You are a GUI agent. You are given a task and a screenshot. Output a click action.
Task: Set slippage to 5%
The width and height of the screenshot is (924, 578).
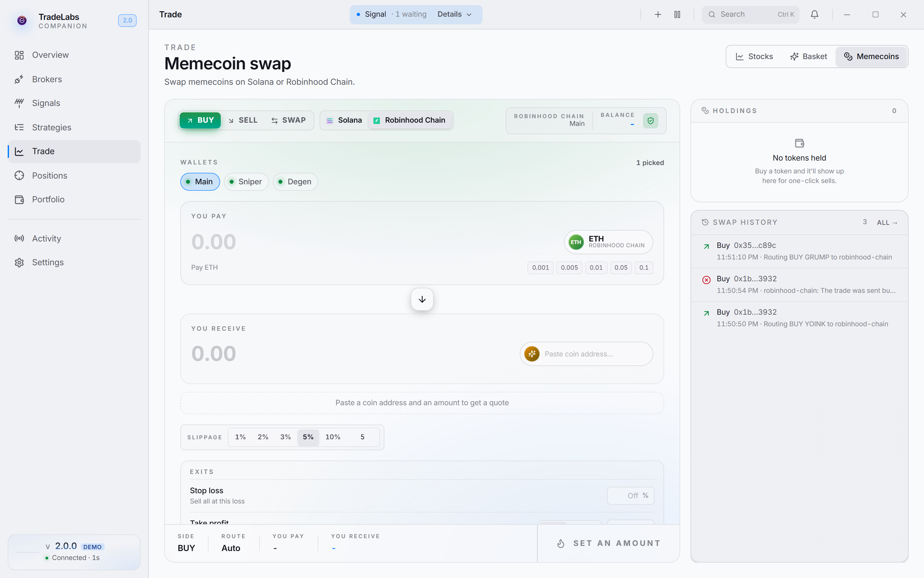pyautogui.click(x=308, y=437)
